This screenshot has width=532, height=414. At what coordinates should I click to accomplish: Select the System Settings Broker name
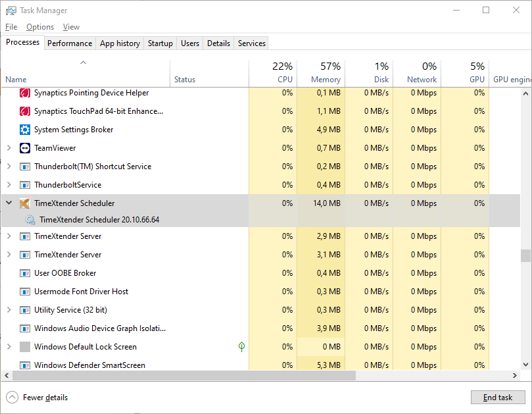[x=74, y=130]
